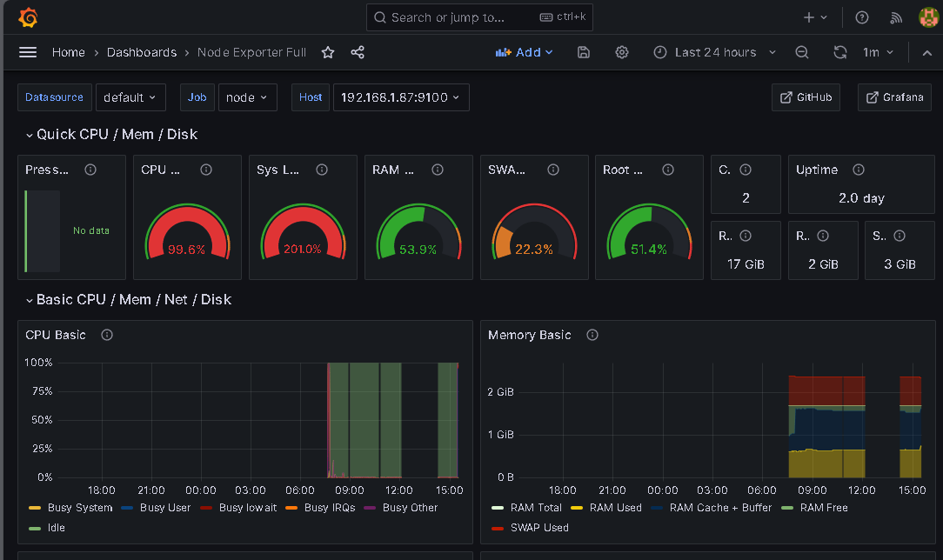Show info for CPU Busy panel
Viewport: 943px width, 560px height.
(206, 170)
